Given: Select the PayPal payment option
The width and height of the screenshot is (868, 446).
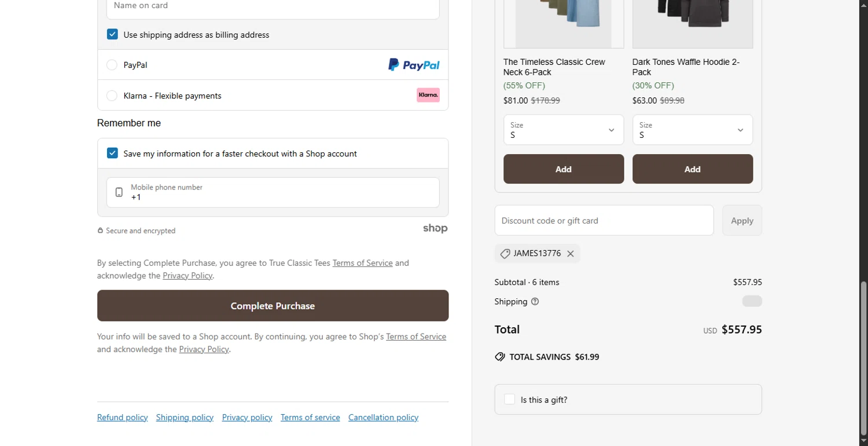Looking at the screenshot, I should point(112,65).
